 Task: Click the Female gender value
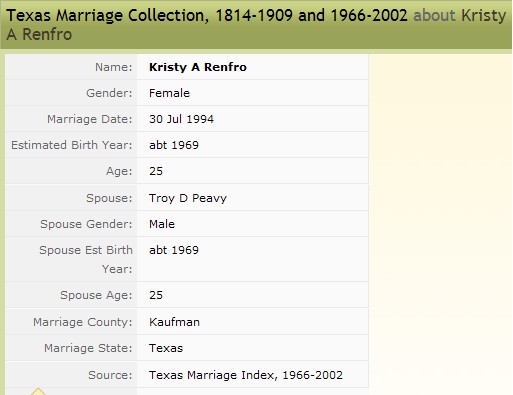tap(169, 93)
